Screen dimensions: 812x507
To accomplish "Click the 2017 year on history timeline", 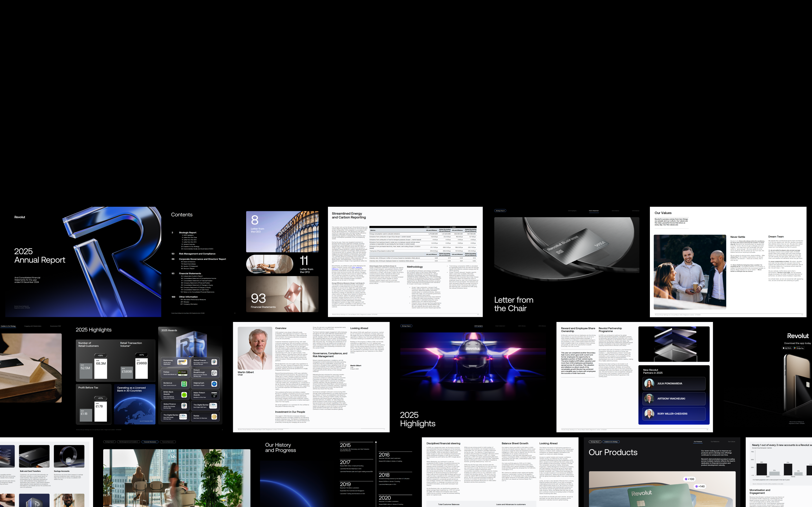I will point(345,462).
